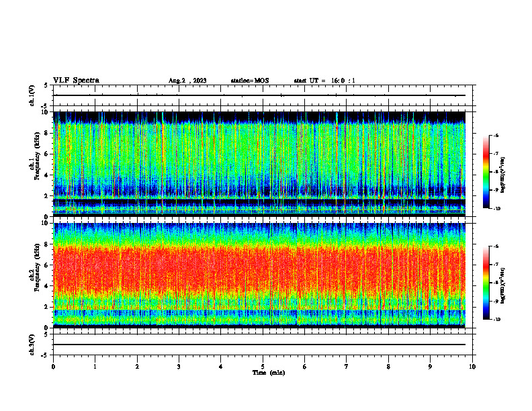Image resolution: width=532 pixels, height=411 pixels.
Task: Click the "6" kHz tick on ch.2 axis
Action: point(47,265)
